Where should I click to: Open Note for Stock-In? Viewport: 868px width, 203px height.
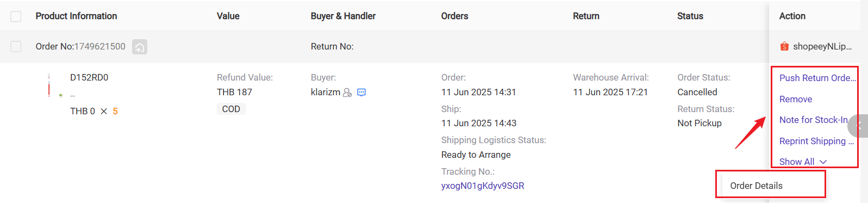tap(814, 120)
